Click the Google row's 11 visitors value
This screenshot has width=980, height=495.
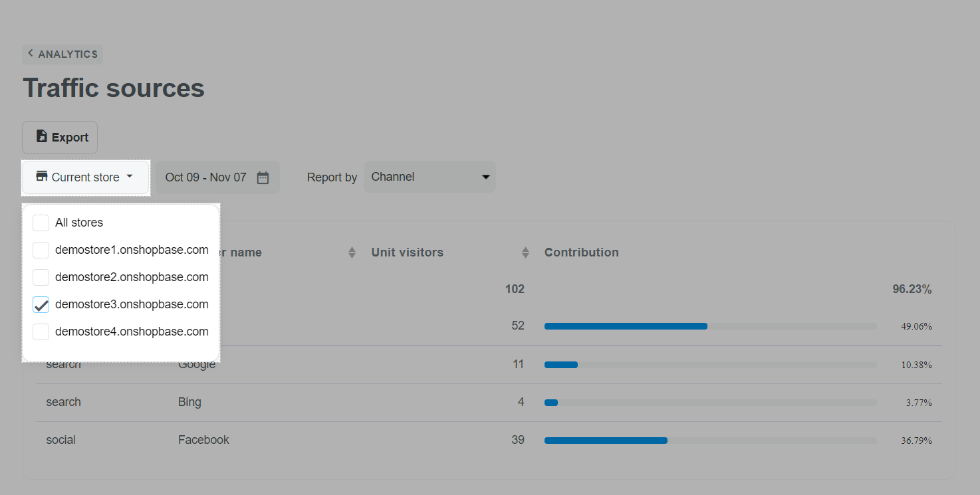(x=519, y=364)
